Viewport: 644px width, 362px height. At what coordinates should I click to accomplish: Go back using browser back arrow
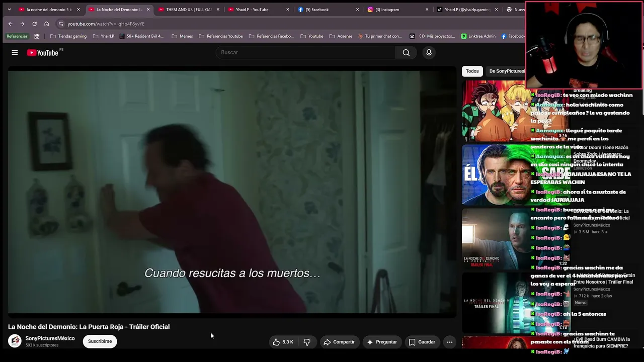pyautogui.click(x=10, y=24)
